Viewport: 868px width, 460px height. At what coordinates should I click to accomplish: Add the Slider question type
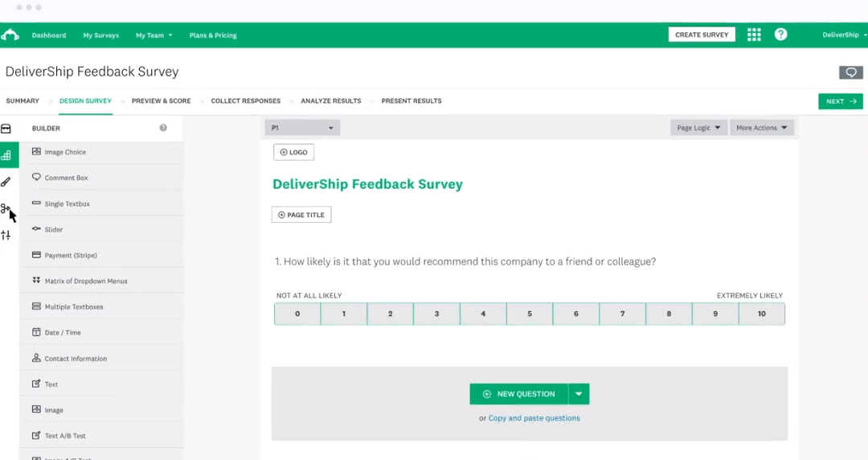54,230
